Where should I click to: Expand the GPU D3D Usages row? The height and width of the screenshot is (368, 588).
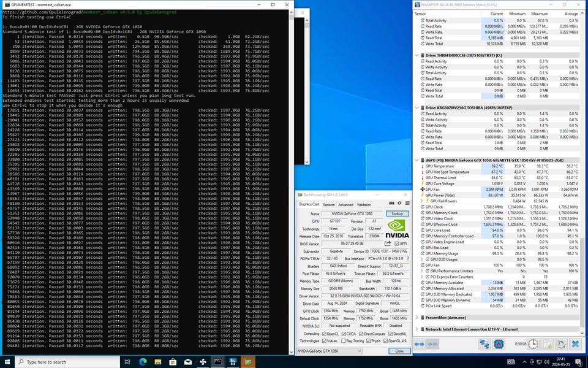click(422, 259)
